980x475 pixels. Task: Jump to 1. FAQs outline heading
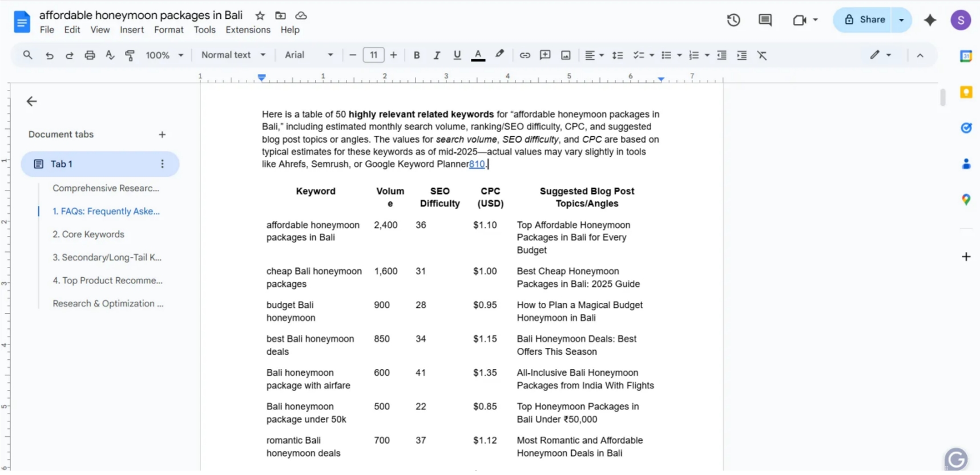(106, 211)
